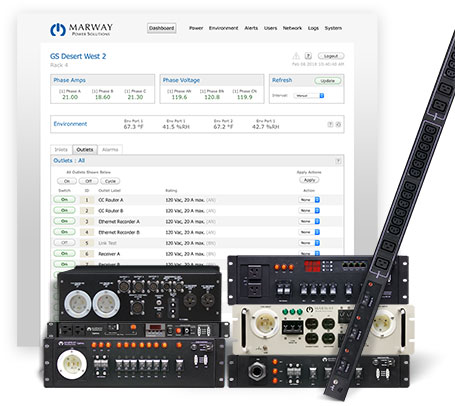Click the Phase C amps value 21.30

click(135, 97)
